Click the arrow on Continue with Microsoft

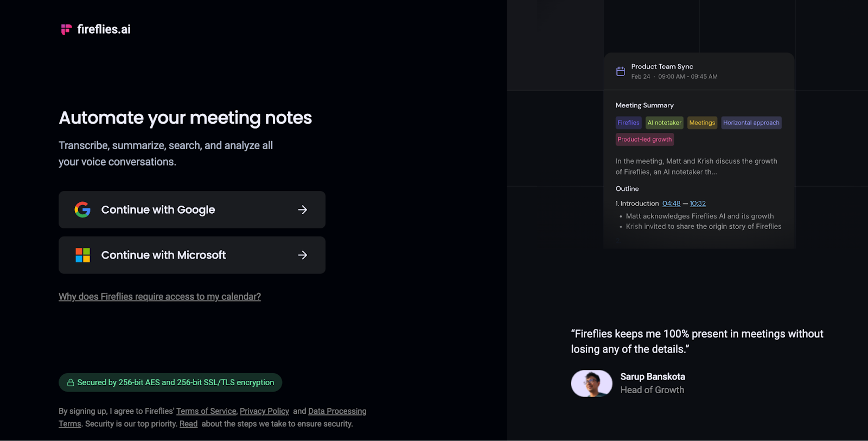coord(303,255)
